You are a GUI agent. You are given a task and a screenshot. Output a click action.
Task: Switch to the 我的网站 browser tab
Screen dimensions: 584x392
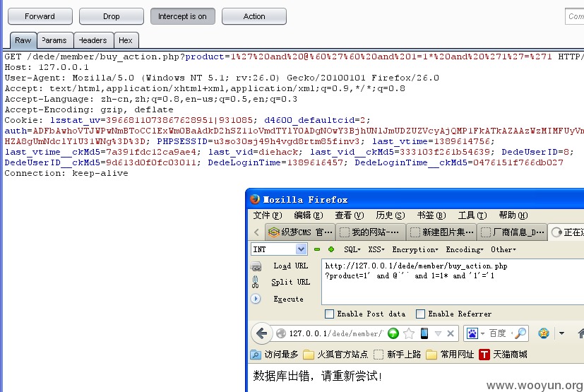371,232
